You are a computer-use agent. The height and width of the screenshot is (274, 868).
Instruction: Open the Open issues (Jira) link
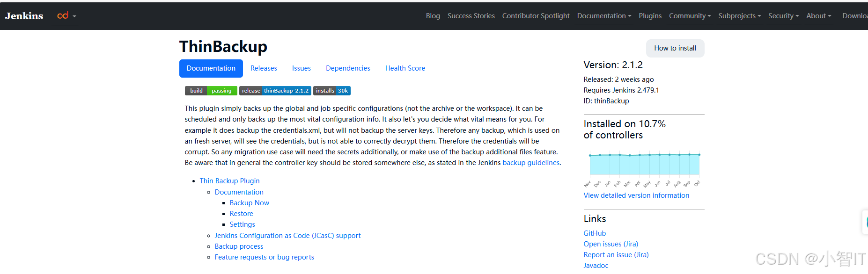(x=611, y=244)
